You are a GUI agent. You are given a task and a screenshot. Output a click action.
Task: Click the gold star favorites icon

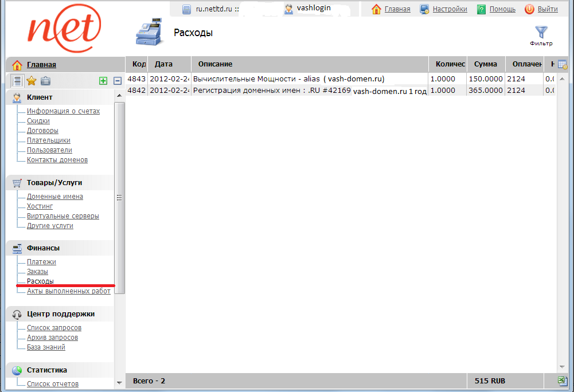(x=32, y=81)
